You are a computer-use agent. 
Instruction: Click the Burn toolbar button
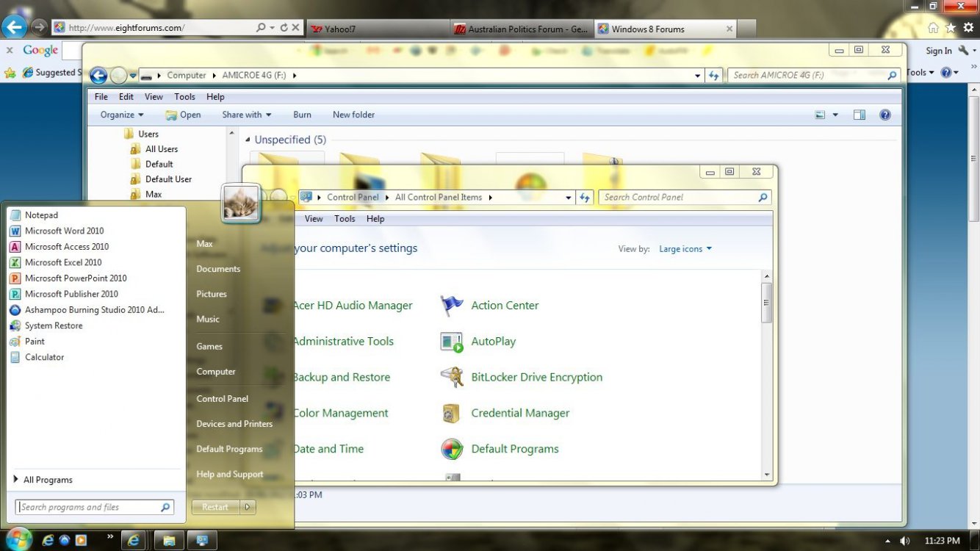click(x=302, y=115)
